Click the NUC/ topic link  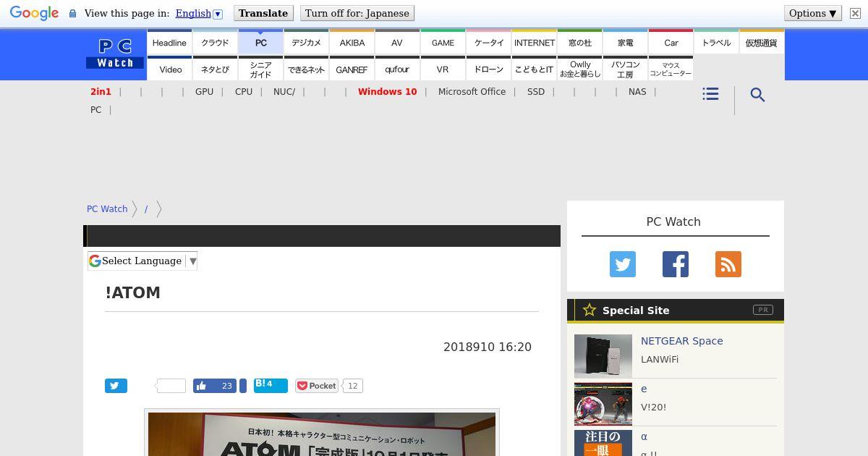(284, 91)
